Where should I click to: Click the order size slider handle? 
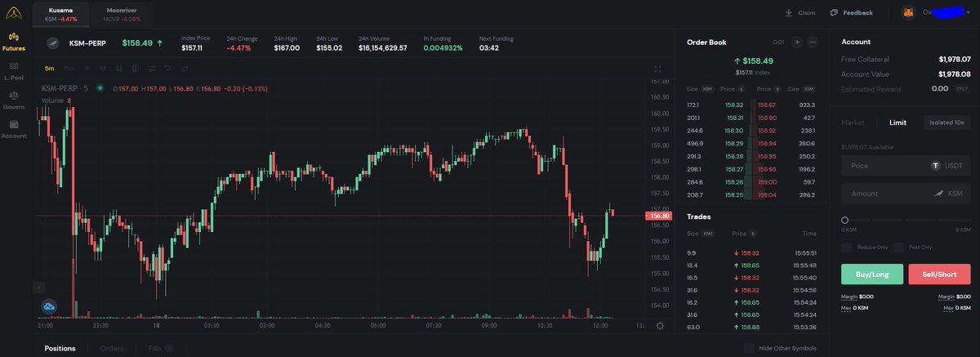click(x=845, y=220)
